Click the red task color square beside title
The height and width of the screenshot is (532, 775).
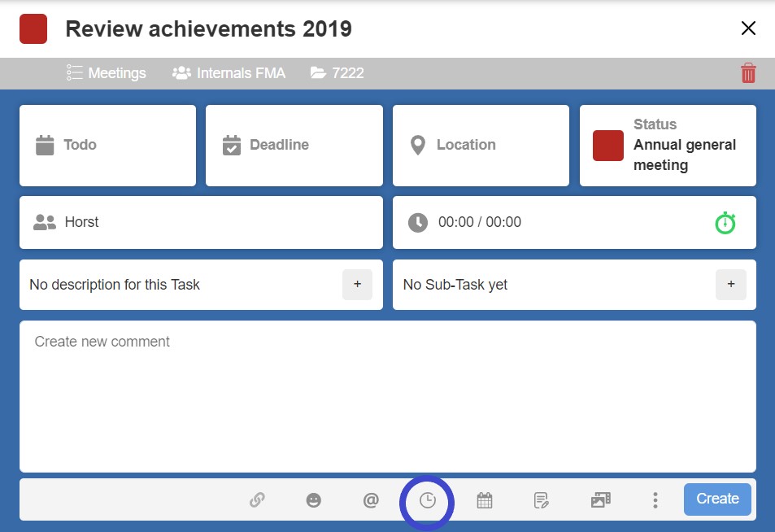click(x=33, y=28)
